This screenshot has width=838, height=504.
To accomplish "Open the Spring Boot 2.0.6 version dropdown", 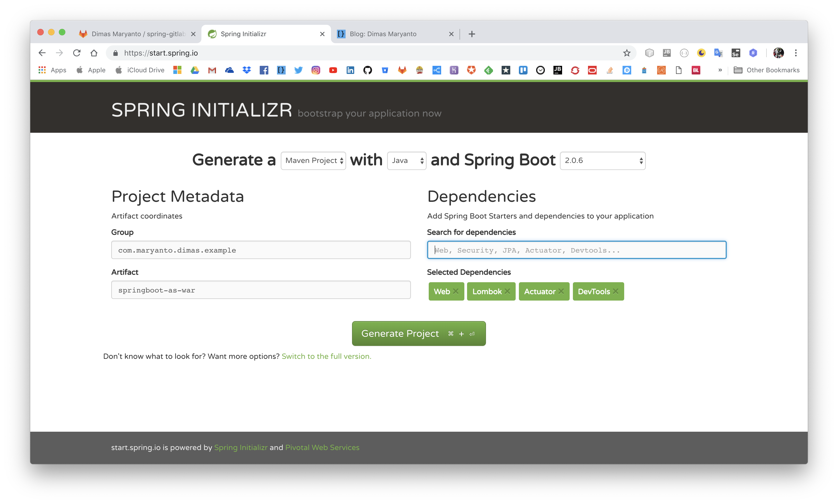I will pos(603,161).
